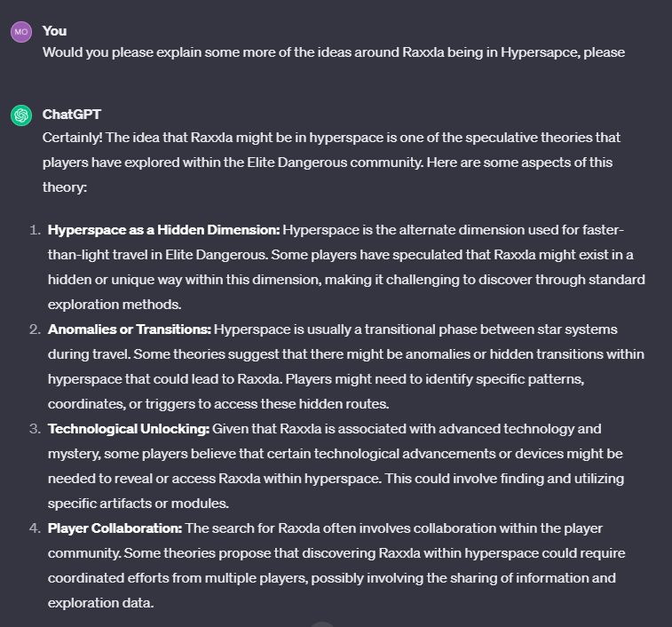Click the "exploration methods." line in item one

click(115, 305)
